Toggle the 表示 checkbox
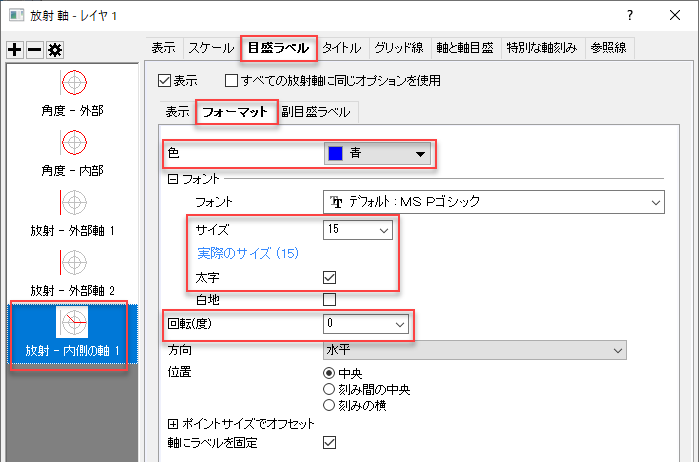Viewport: 699px width, 462px height. pos(164,81)
